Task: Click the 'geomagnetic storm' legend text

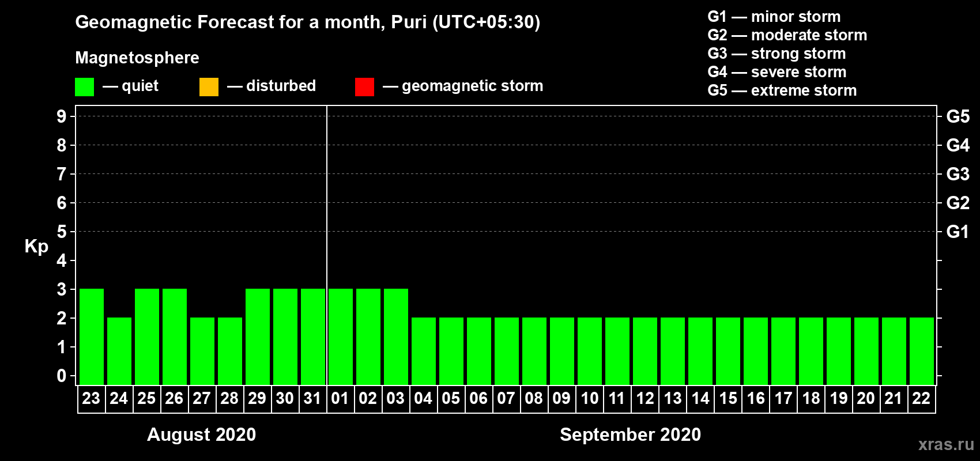Action: (x=472, y=86)
